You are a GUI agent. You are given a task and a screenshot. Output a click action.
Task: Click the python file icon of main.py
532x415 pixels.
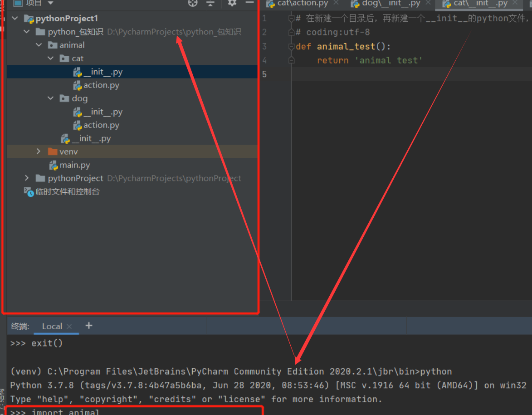(x=54, y=165)
